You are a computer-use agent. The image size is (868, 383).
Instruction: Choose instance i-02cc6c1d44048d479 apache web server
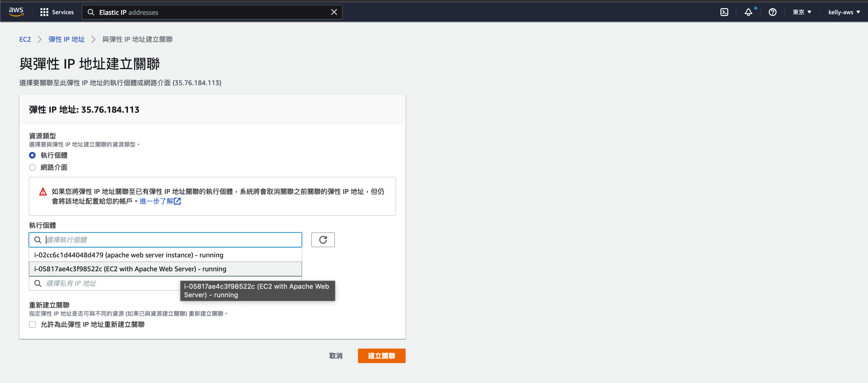click(165, 255)
